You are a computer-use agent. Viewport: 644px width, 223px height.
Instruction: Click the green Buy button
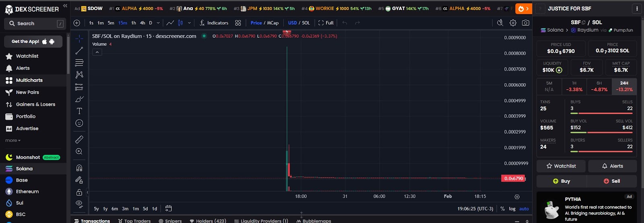[561, 181]
